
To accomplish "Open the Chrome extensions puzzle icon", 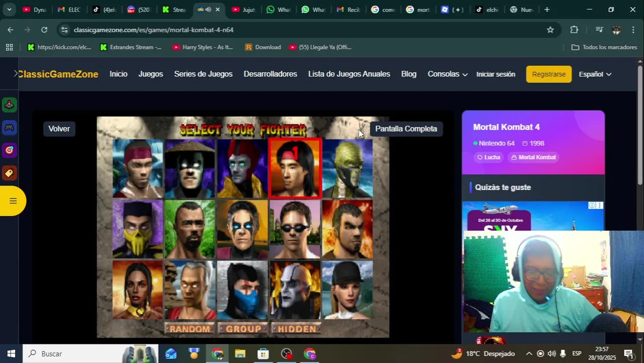I will coord(574,30).
